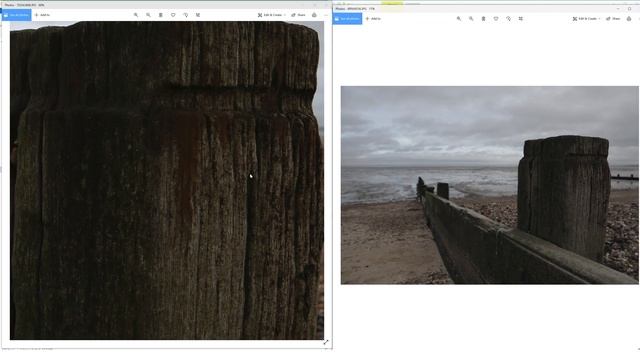Viewport: 640px width, 360px height.
Task: Open crop tool in right window
Action: coord(521,19)
